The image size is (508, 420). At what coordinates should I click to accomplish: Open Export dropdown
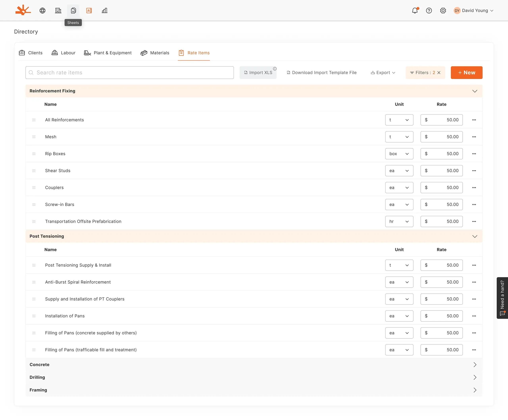tap(383, 73)
